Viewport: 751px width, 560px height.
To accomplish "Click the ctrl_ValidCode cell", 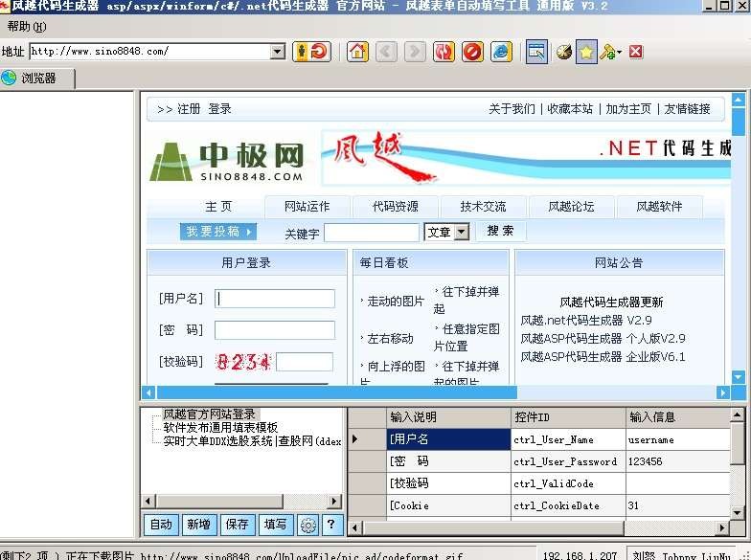I will [568, 484].
